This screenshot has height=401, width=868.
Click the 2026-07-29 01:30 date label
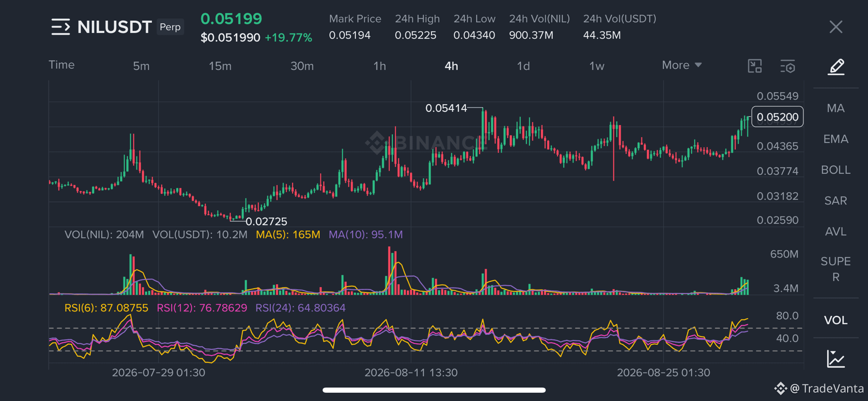(158, 372)
